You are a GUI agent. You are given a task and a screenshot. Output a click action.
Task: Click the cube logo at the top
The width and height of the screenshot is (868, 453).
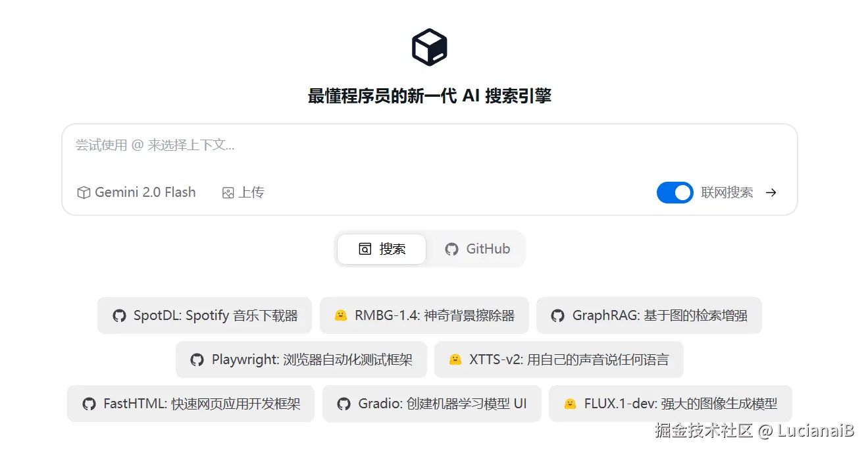(x=430, y=47)
